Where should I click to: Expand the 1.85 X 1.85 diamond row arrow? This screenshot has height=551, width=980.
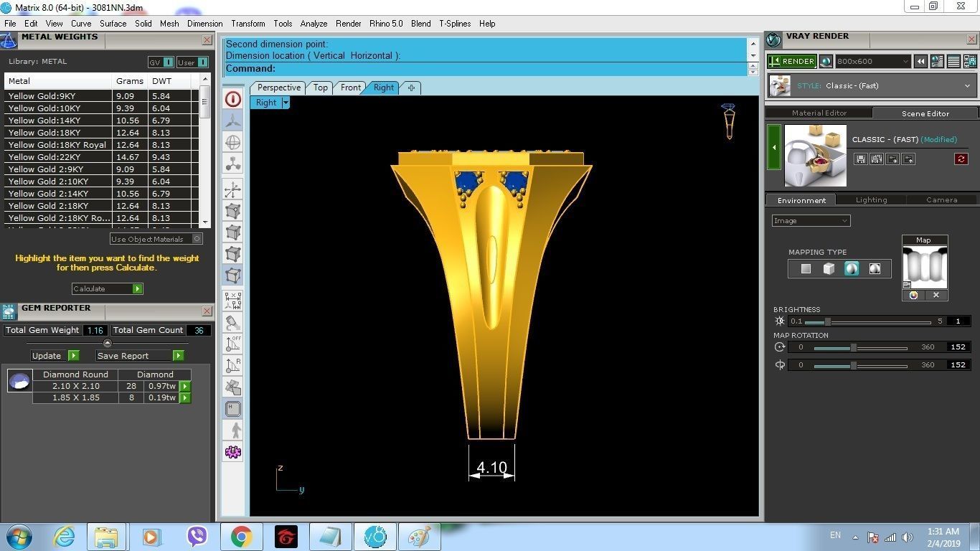point(185,397)
